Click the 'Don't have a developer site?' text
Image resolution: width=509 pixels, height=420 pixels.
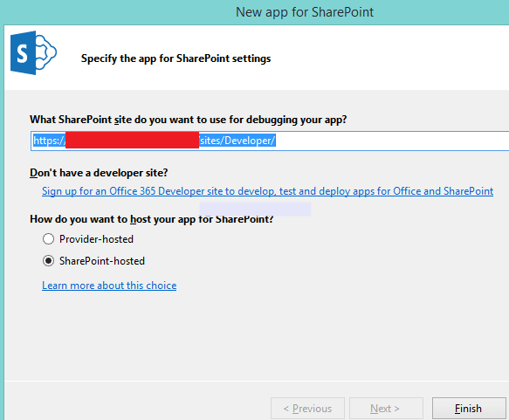[x=99, y=173]
